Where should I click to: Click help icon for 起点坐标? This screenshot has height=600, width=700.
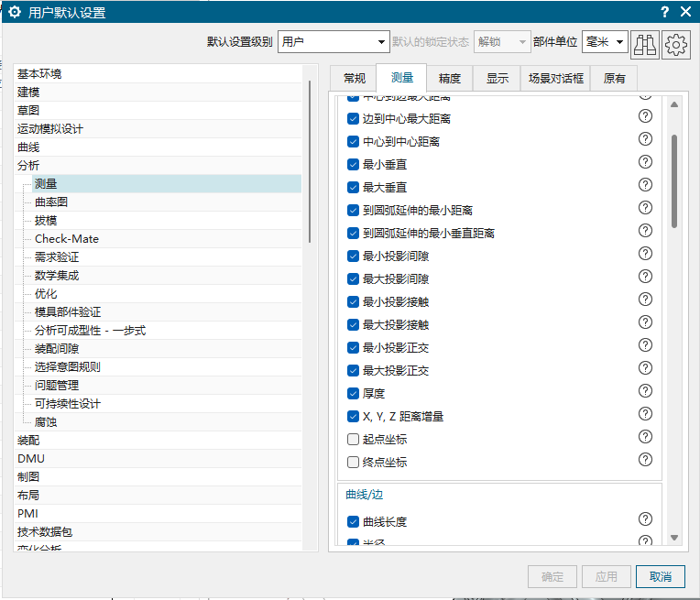[x=645, y=436]
